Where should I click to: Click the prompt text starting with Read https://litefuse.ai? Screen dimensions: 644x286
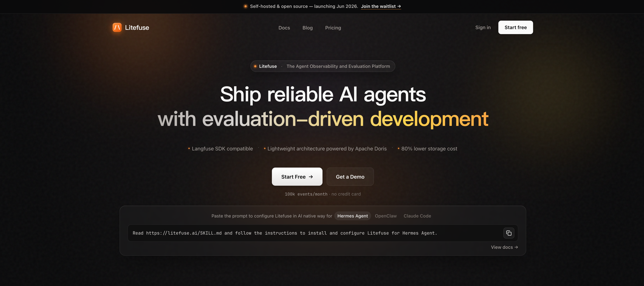coord(285,233)
